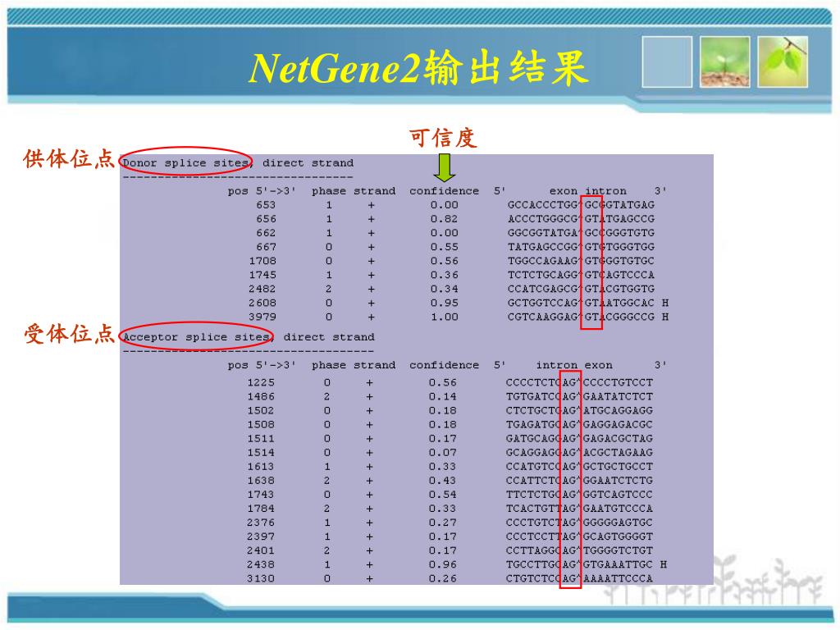Click acceptor position 2397
The height and width of the screenshot is (630, 840).
tap(261, 536)
